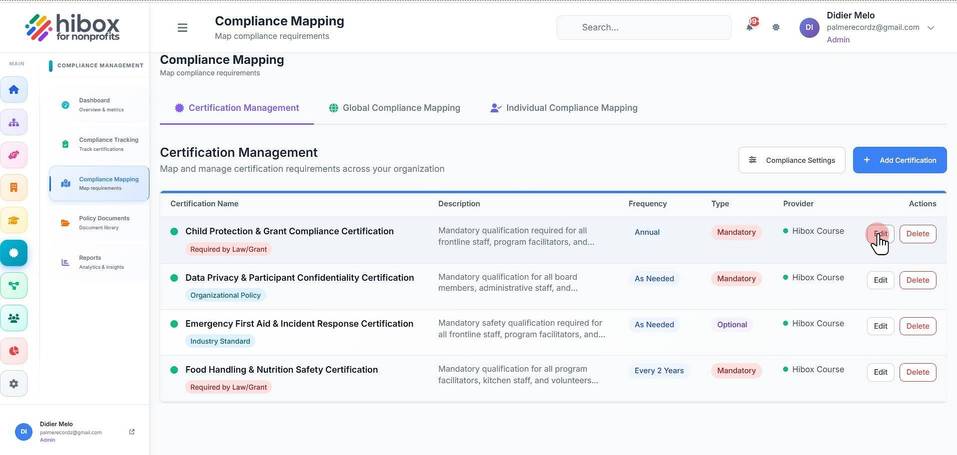Click the logout icon beside Didier Melo

(132, 432)
